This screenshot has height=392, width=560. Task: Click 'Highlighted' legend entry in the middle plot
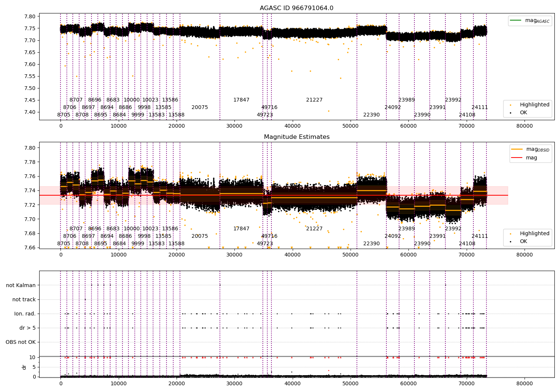tap(530, 233)
